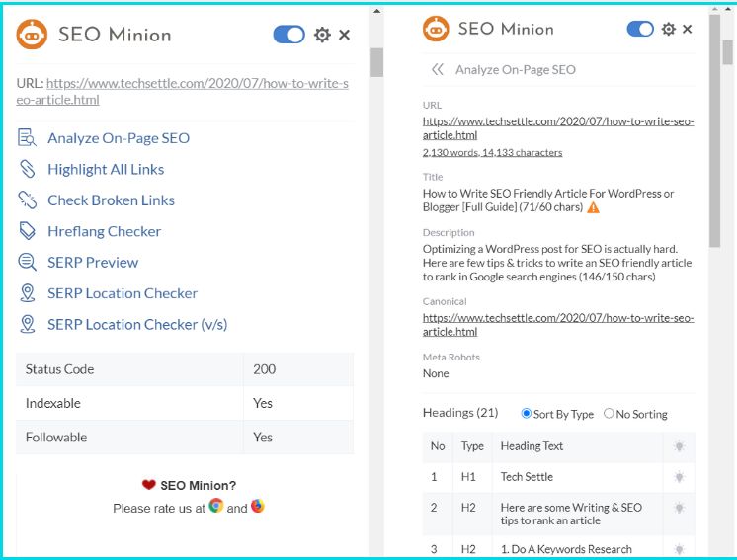Open the techsettle URL link in left panel

[183, 91]
